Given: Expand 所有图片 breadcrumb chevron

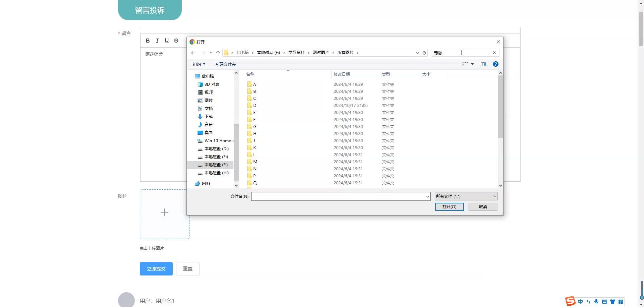Looking at the screenshot, I should tap(358, 53).
